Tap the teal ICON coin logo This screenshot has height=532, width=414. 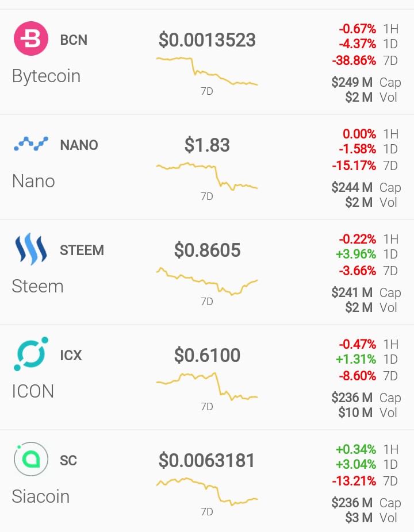tap(31, 354)
